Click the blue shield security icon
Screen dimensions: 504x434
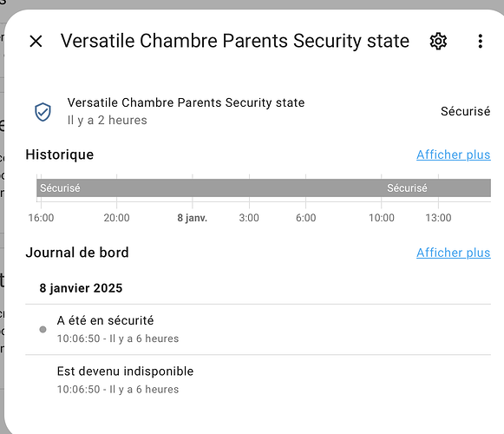point(43,112)
